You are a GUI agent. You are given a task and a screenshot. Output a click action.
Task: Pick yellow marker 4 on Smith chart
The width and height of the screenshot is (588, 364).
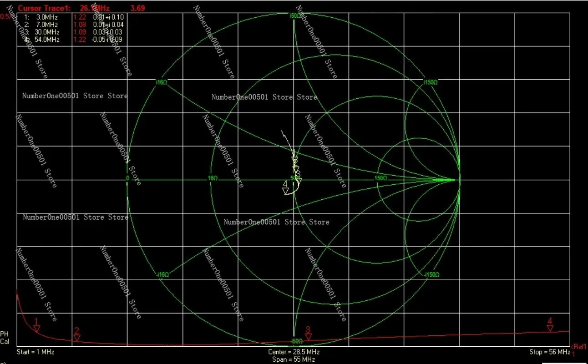[x=286, y=188]
